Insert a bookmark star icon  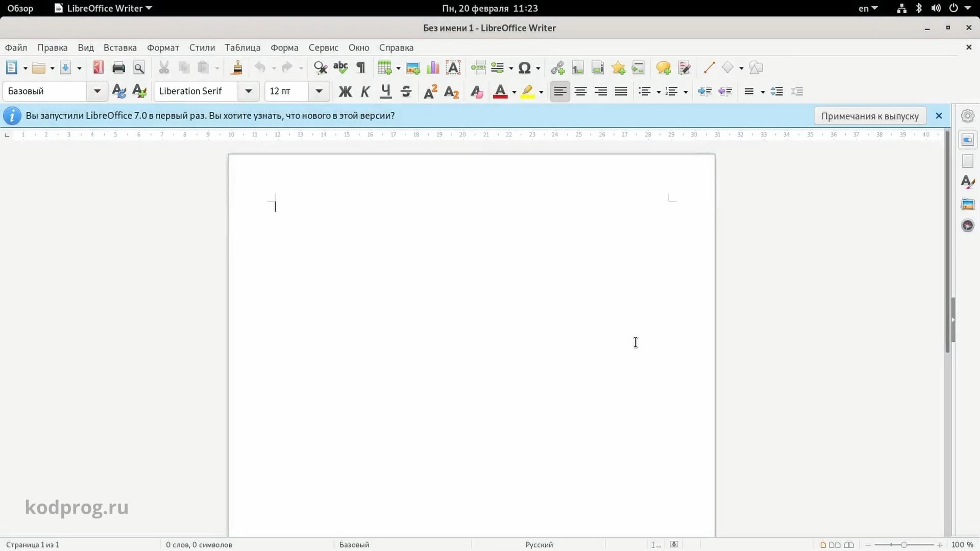click(x=618, y=68)
